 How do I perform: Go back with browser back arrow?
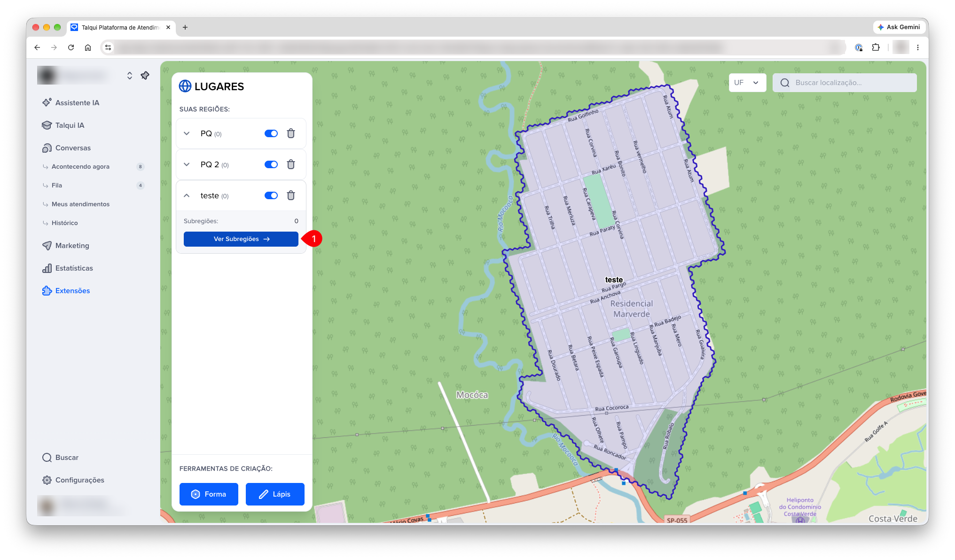[37, 47]
